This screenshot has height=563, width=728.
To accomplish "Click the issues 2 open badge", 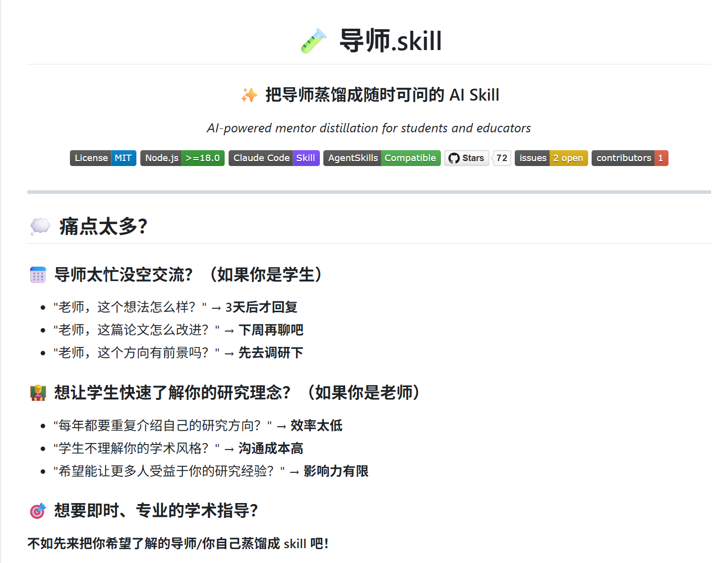I will (x=551, y=158).
